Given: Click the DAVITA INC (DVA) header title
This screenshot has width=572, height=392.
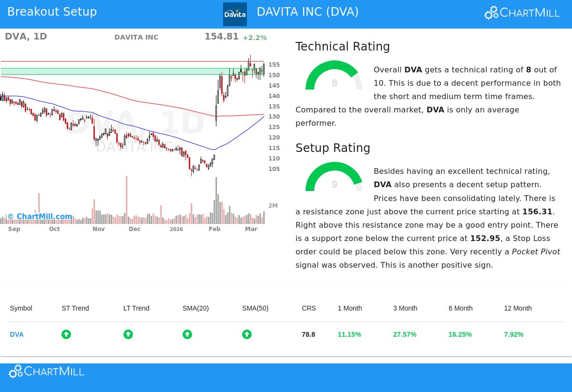Looking at the screenshot, I should (307, 11).
